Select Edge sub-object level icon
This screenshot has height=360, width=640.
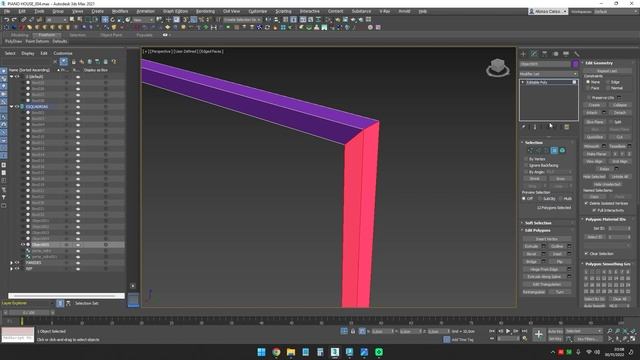[x=538, y=151]
